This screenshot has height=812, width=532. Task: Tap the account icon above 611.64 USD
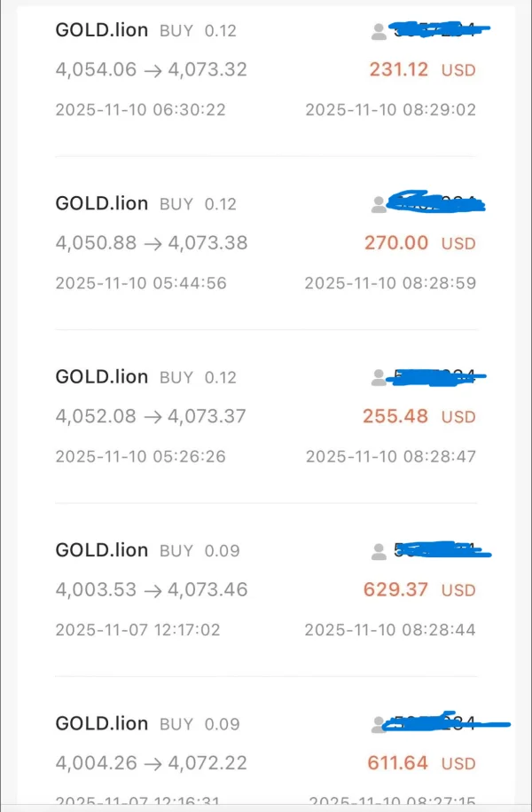coord(379,724)
